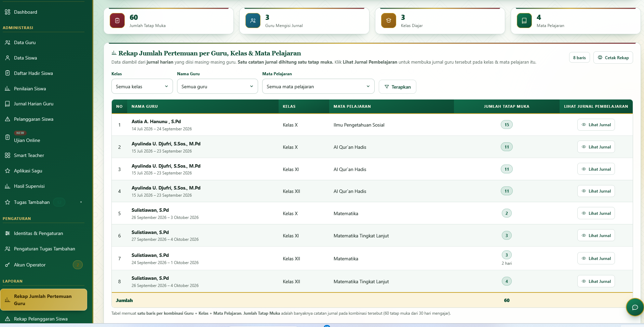Expand the Tugas Tambahan submenu arrow
Image resolution: width=644 pixels, height=327 pixels.
click(x=81, y=202)
